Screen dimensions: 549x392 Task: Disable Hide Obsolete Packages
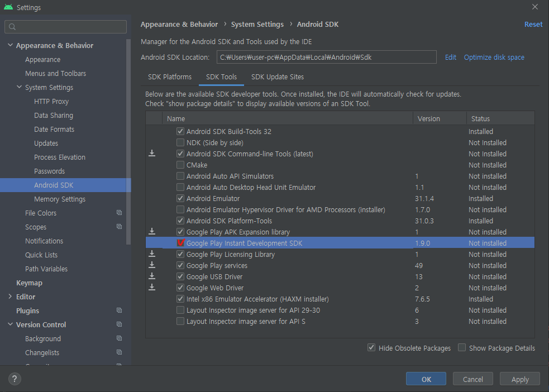tap(371, 347)
